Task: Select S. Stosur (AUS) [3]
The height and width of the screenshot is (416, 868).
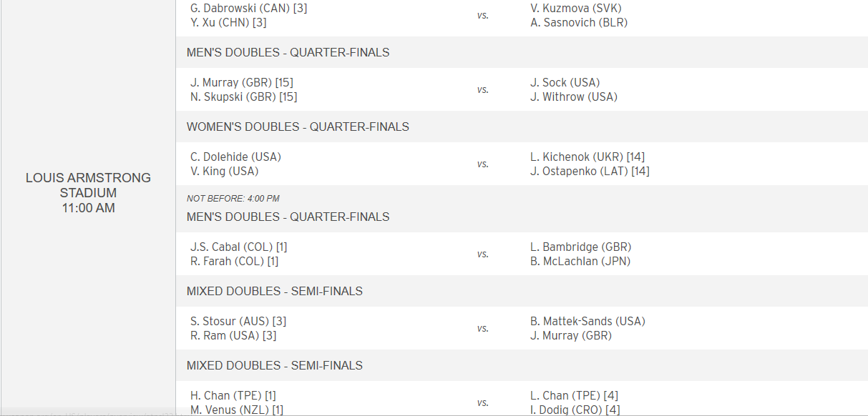Action: [238, 321]
